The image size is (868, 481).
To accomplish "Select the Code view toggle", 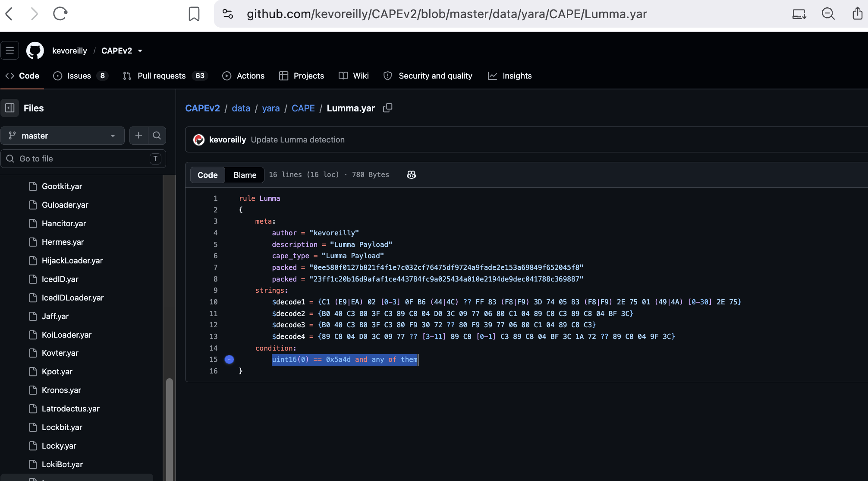I will point(208,175).
